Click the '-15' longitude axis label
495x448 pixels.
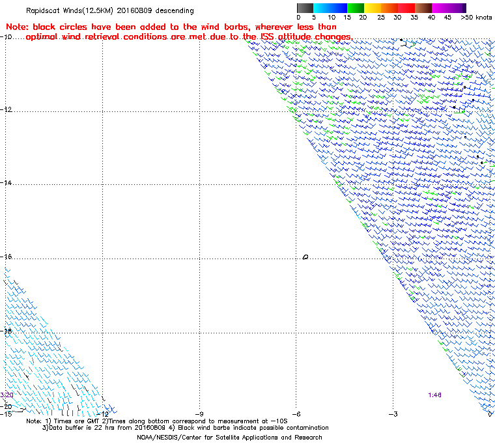pyautogui.click(x=7, y=414)
